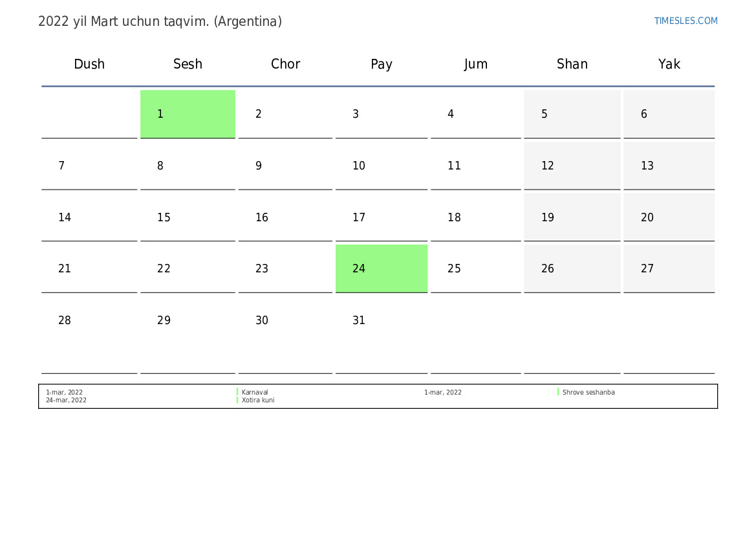
Task: Click Sunday day 20
Action: click(x=669, y=217)
